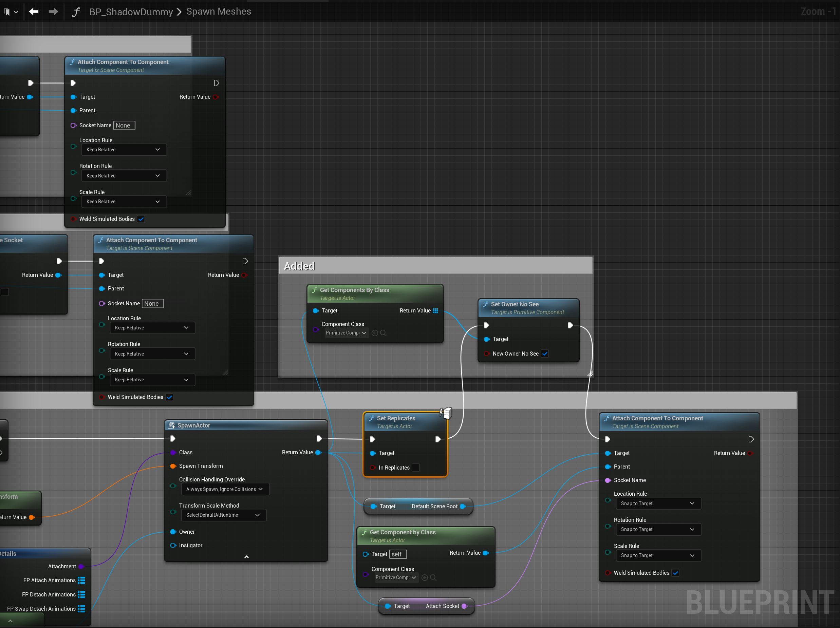This screenshot has height=628, width=840.
Task: Click the Return Value array pin of Get Components By Class
Action: click(x=435, y=310)
